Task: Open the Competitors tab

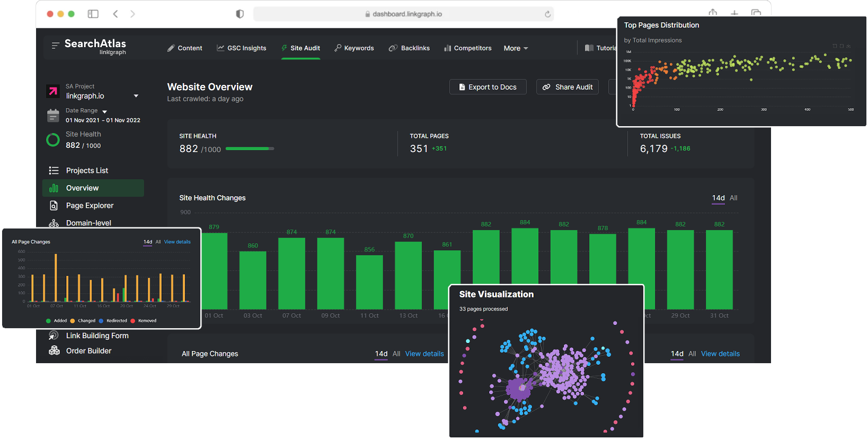Action: pyautogui.click(x=468, y=48)
